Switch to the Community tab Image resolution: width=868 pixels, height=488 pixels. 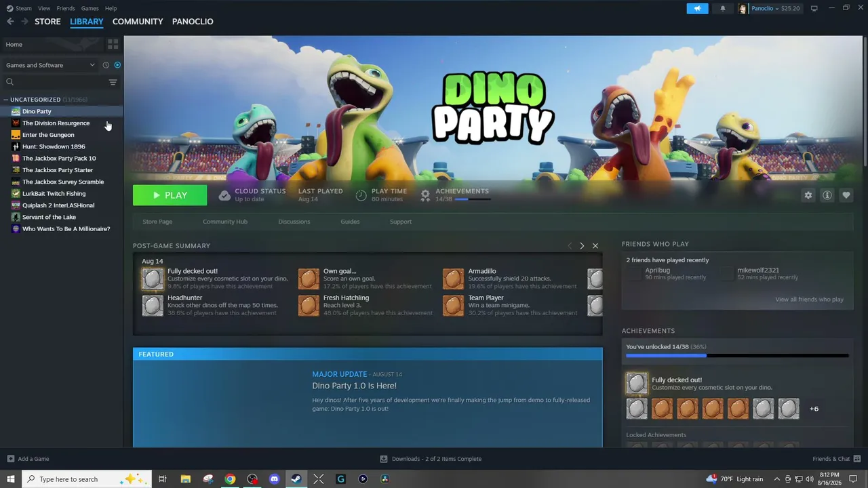[x=138, y=22]
